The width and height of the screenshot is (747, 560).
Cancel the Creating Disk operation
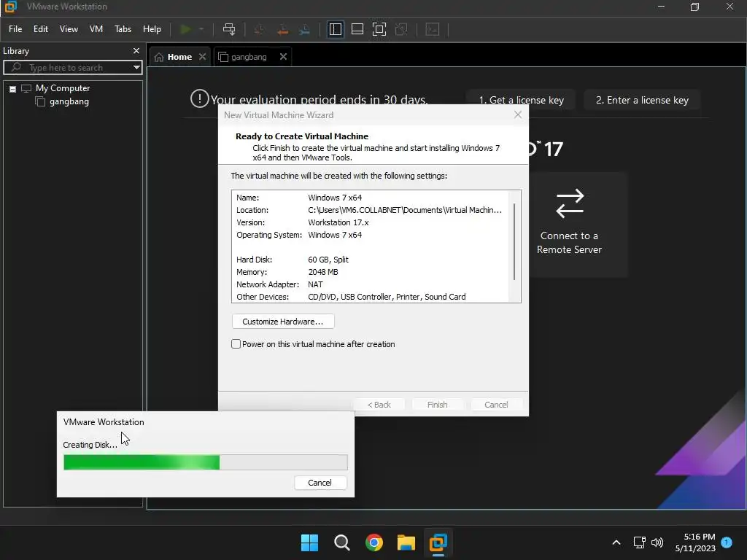coord(320,483)
